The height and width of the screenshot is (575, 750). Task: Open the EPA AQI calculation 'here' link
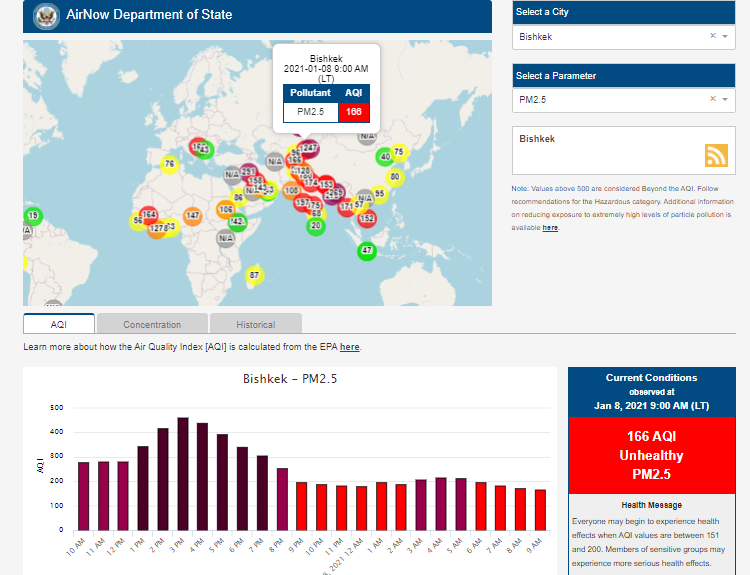click(x=349, y=347)
